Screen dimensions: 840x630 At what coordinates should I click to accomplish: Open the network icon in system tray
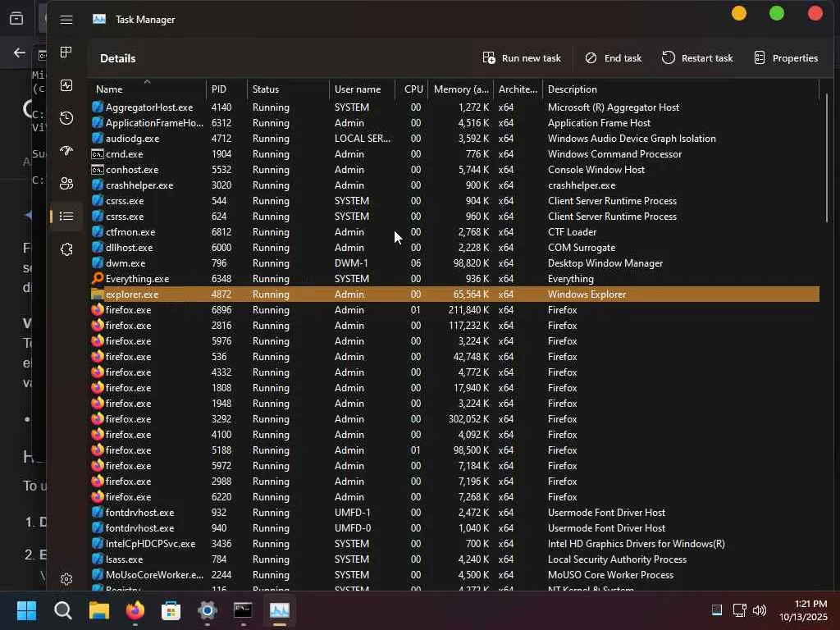pos(739,610)
